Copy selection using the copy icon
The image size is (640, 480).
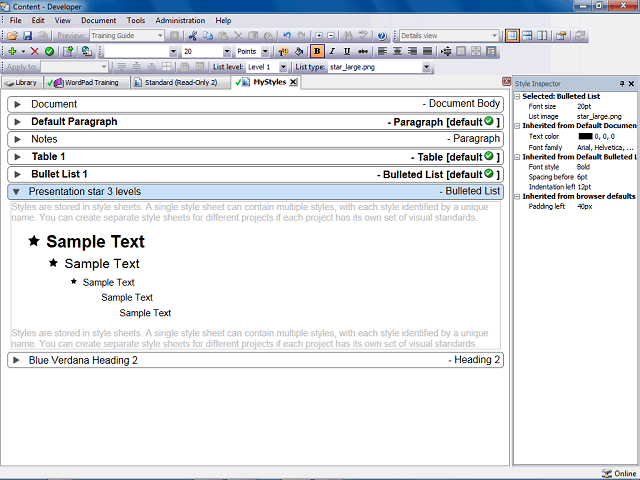(x=208, y=36)
